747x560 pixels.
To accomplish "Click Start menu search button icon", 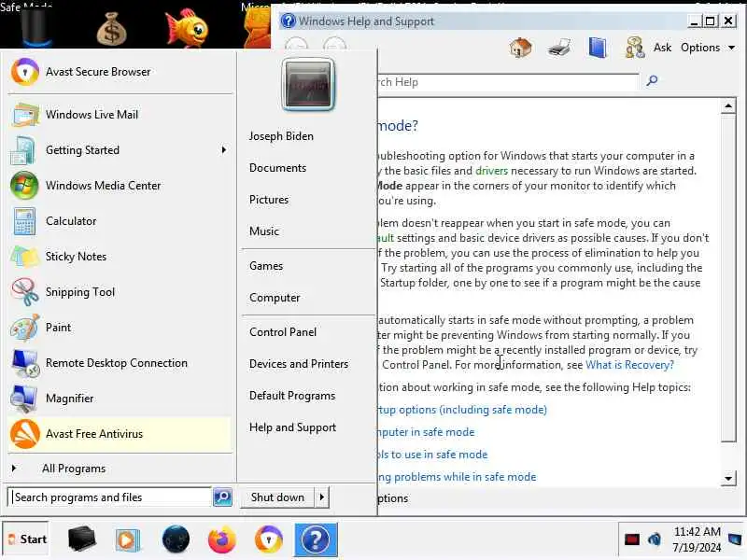I will tap(222, 497).
